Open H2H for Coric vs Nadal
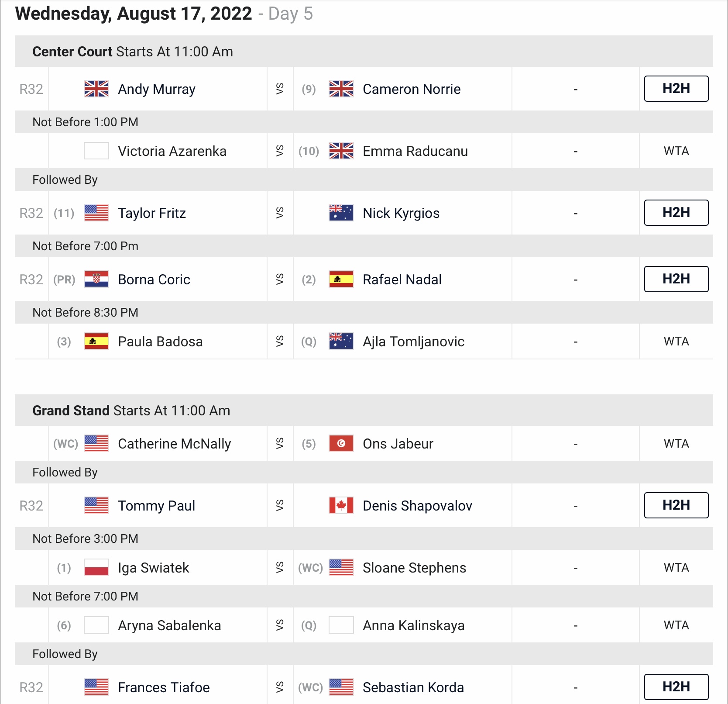Viewport: 728px width, 704px height. (676, 279)
